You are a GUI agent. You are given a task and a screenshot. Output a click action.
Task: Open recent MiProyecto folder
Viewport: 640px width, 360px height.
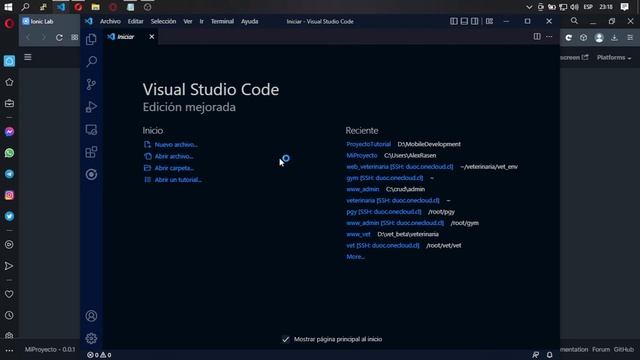click(x=362, y=156)
